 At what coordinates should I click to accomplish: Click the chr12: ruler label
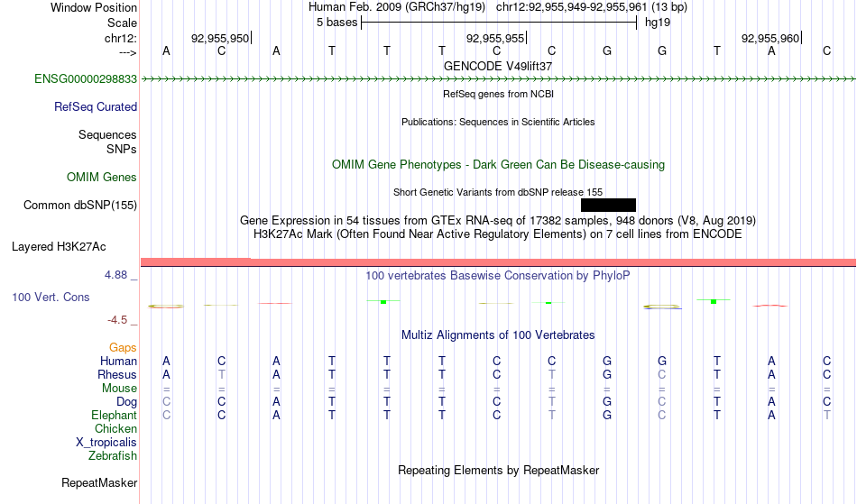[x=121, y=39]
